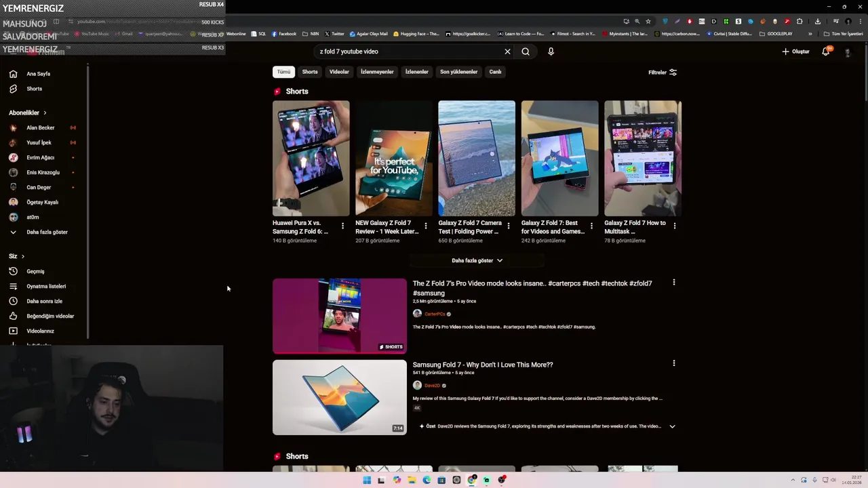This screenshot has height=488, width=868.
Task: Open Facebook bookmark in bookmarks bar
Action: (284, 34)
